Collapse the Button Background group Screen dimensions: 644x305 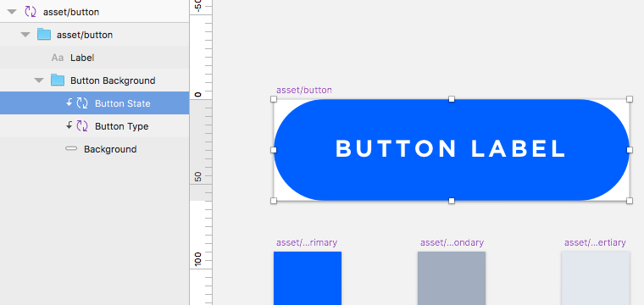[39, 80]
